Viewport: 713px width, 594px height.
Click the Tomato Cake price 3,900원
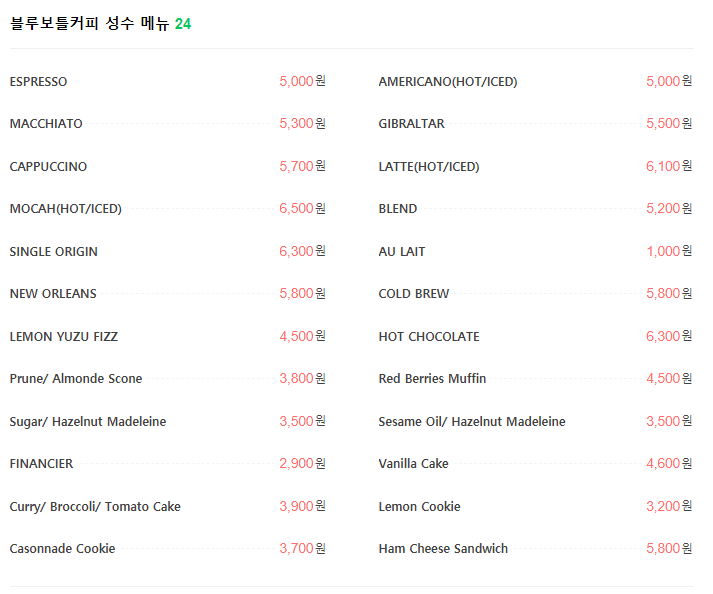pos(302,507)
